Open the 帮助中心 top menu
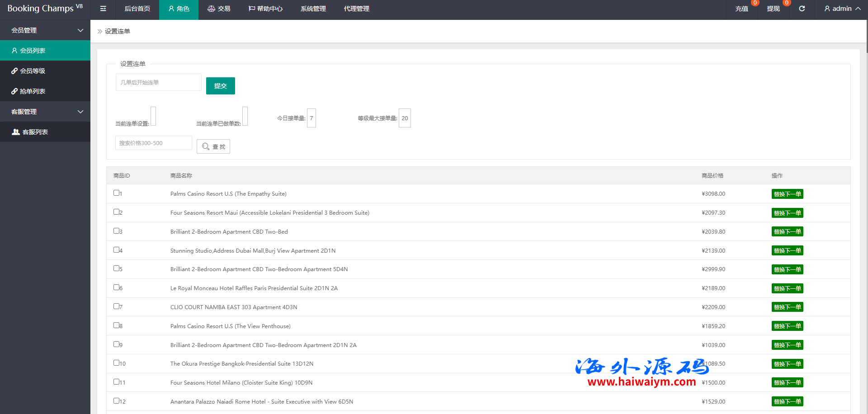The image size is (868, 414). pos(265,9)
